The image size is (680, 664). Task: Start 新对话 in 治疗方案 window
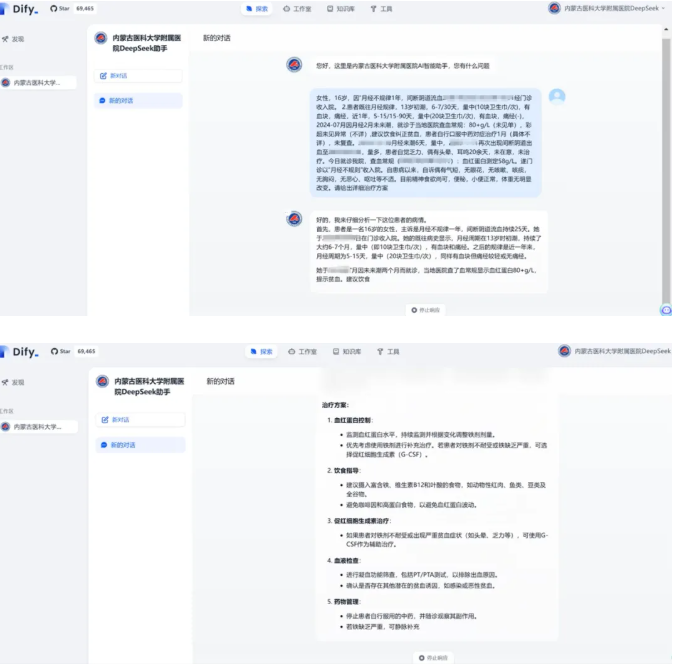tap(140, 420)
